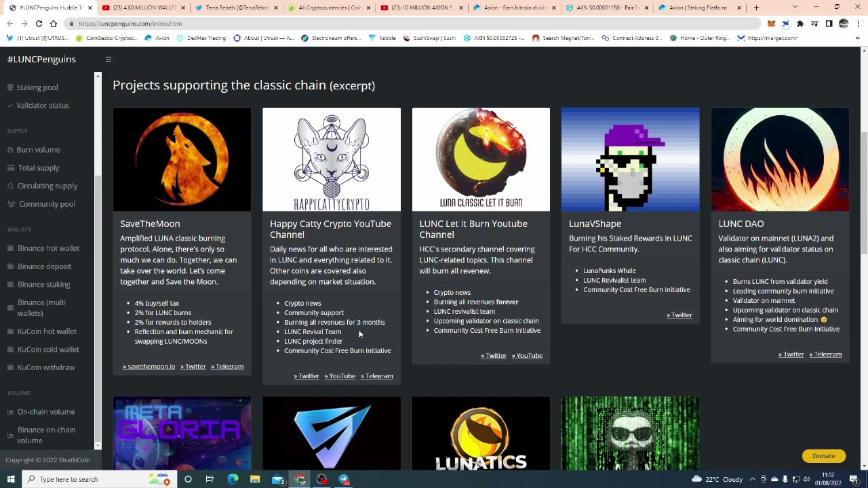Click the SaveTheMoon wolf image
The width and height of the screenshot is (868, 488).
pos(182,159)
